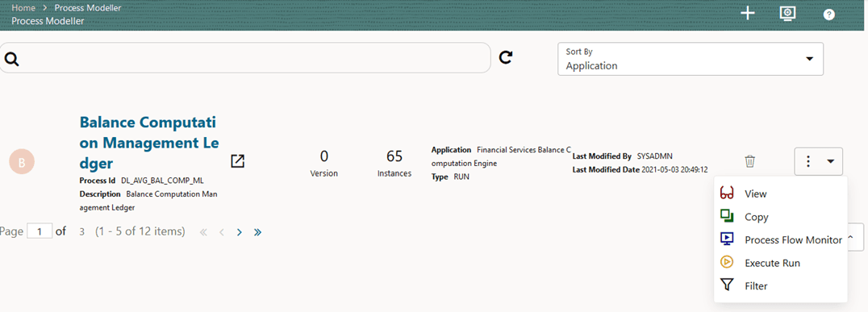868x312 pixels.
Task: Click the Type RUN text
Action: (x=450, y=177)
